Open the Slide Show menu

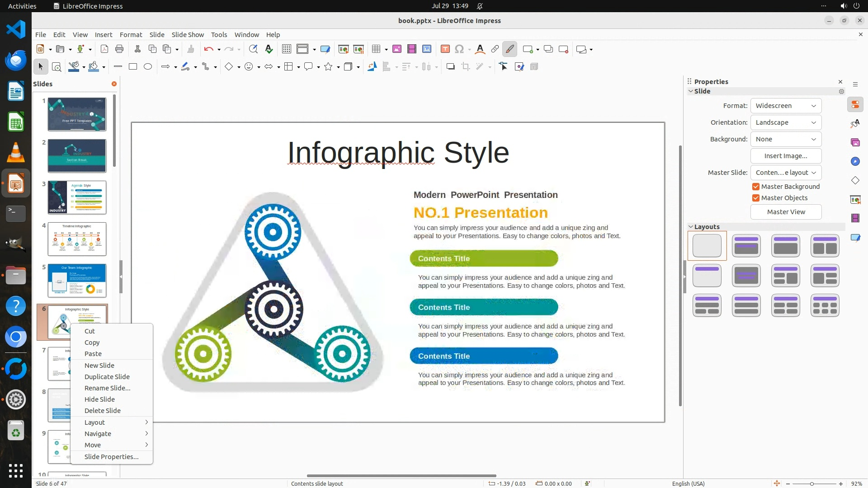click(188, 35)
